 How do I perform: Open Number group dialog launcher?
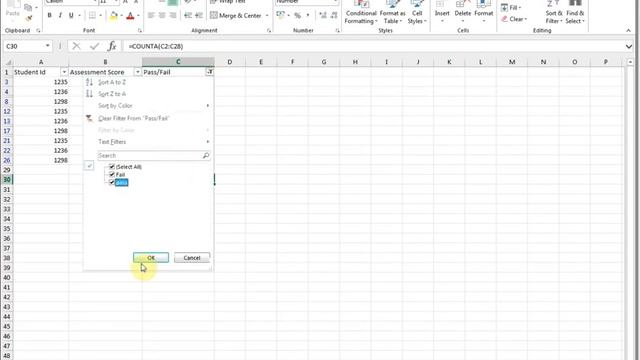tap(338, 31)
